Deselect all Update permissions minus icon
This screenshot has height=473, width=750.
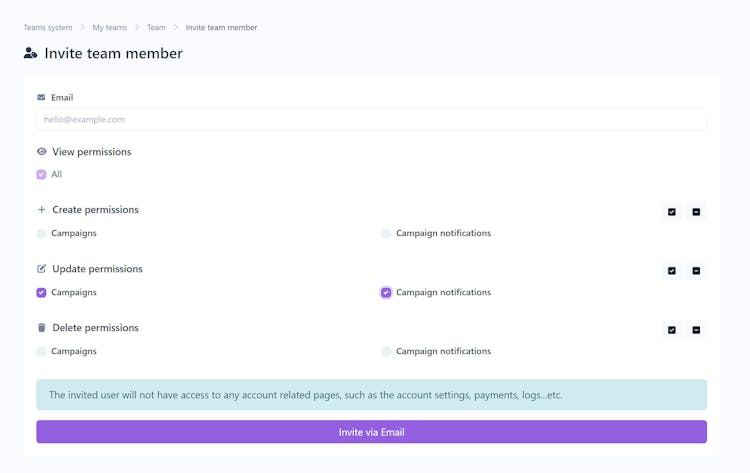(x=696, y=271)
